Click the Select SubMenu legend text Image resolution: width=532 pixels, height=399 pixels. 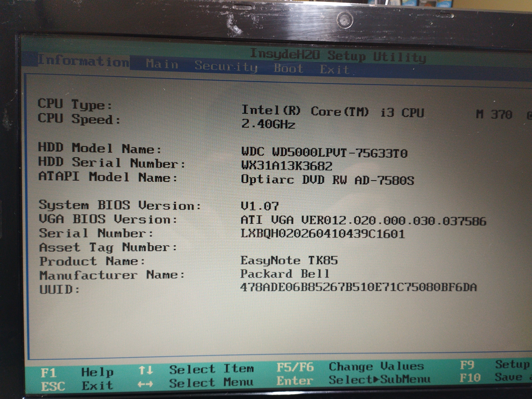pyautogui.click(x=379, y=379)
